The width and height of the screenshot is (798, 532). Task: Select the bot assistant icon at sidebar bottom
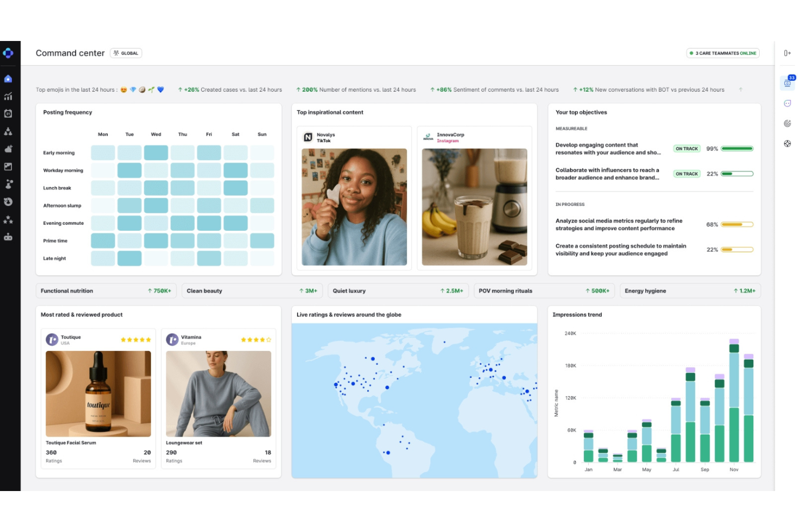click(8, 237)
